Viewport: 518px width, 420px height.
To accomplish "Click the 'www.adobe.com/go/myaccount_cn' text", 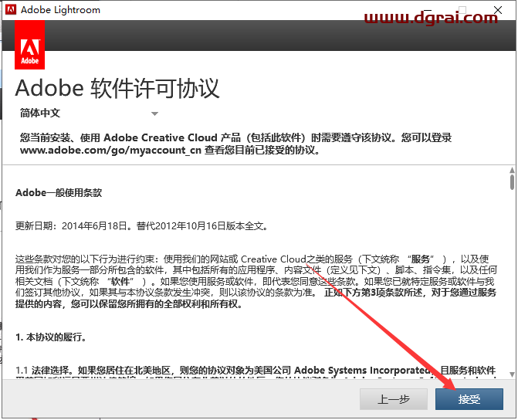I will (110, 151).
